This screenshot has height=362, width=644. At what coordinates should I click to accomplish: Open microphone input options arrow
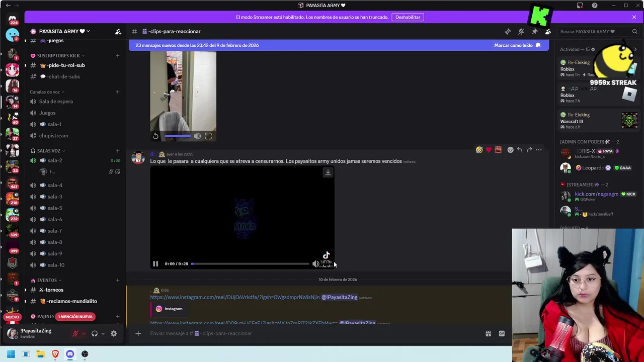84,333
